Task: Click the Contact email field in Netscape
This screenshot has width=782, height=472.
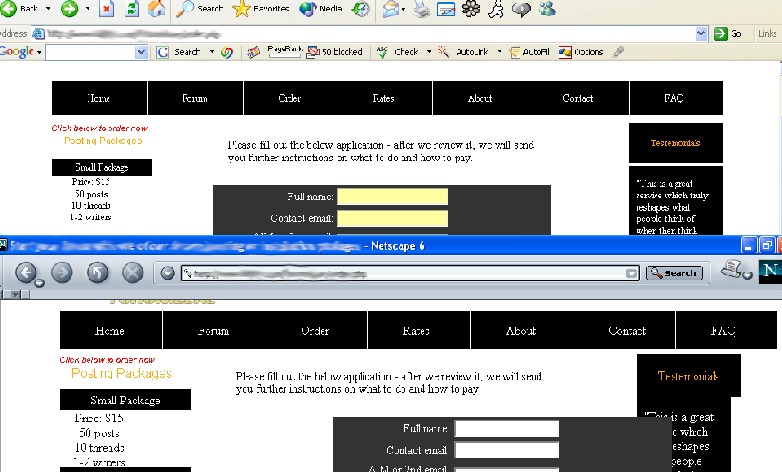Action: [507, 450]
